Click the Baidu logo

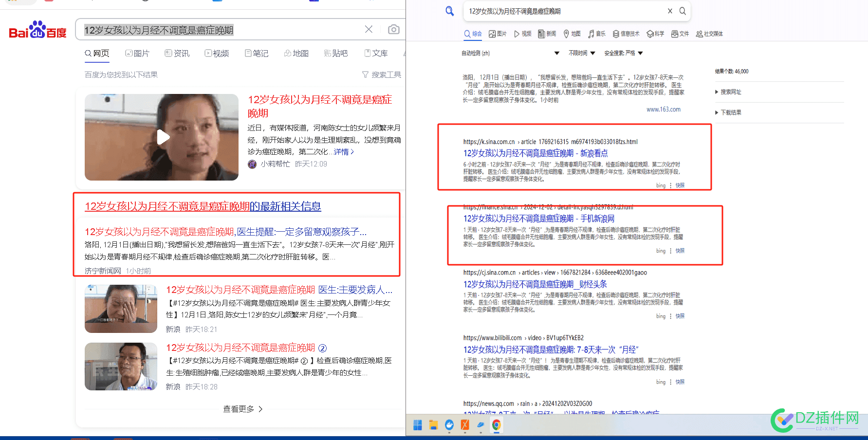coord(37,30)
